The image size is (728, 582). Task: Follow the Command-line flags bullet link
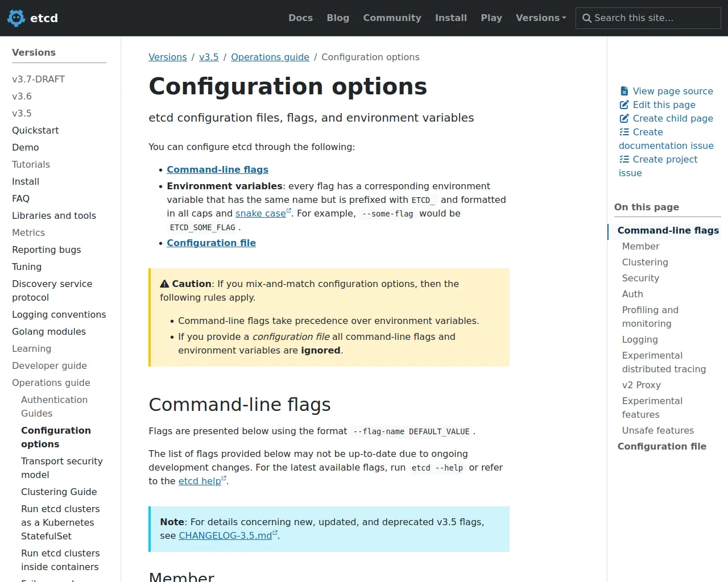(217, 169)
